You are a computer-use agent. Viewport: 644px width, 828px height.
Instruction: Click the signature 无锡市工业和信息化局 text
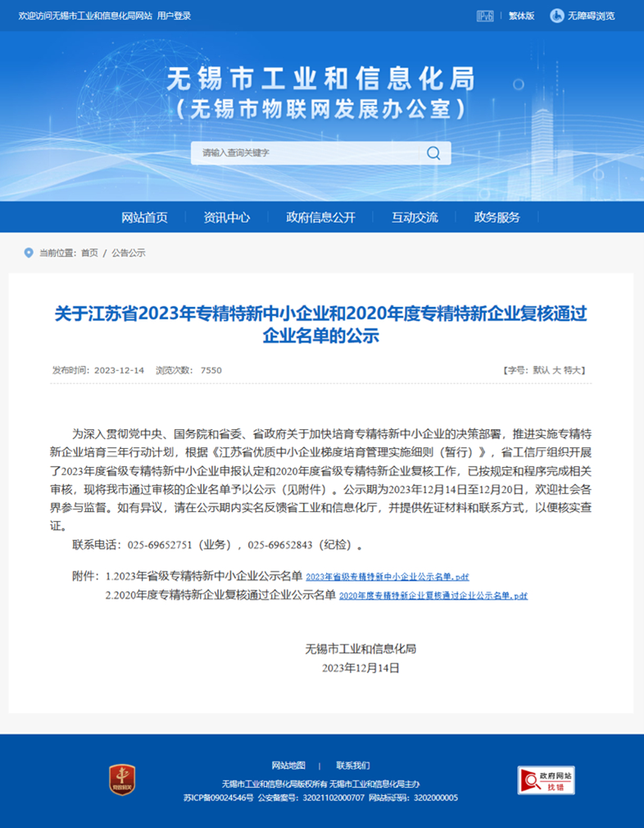361,649
